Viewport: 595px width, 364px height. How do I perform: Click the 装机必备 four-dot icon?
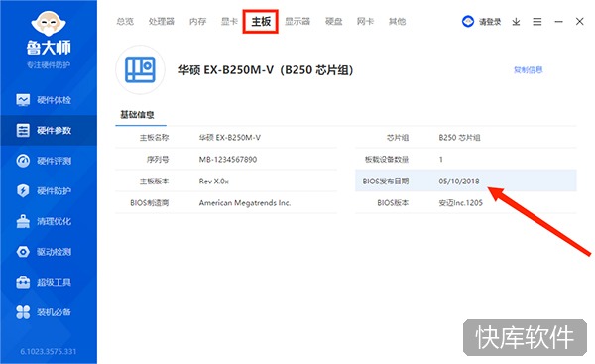pos(23,312)
